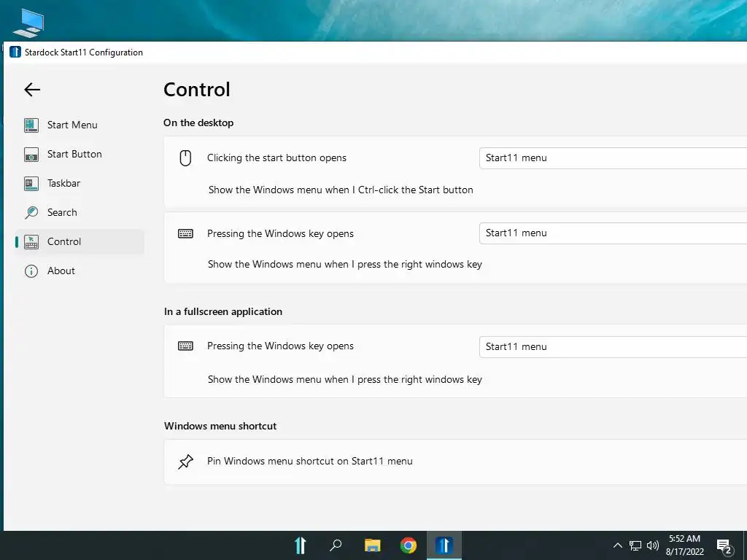Open desktop 'Pressing the Windows key opens' dropdown
Image resolution: width=747 pixels, height=560 pixels.
pos(613,233)
